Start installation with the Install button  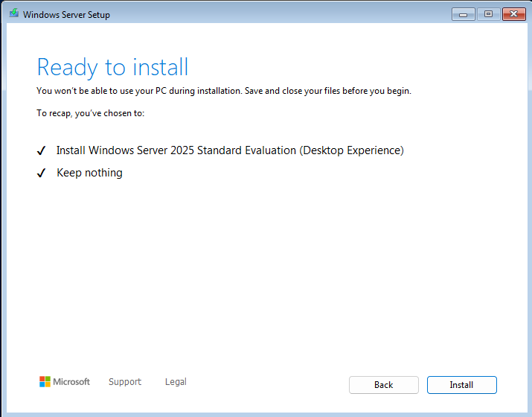click(x=461, y=385)
